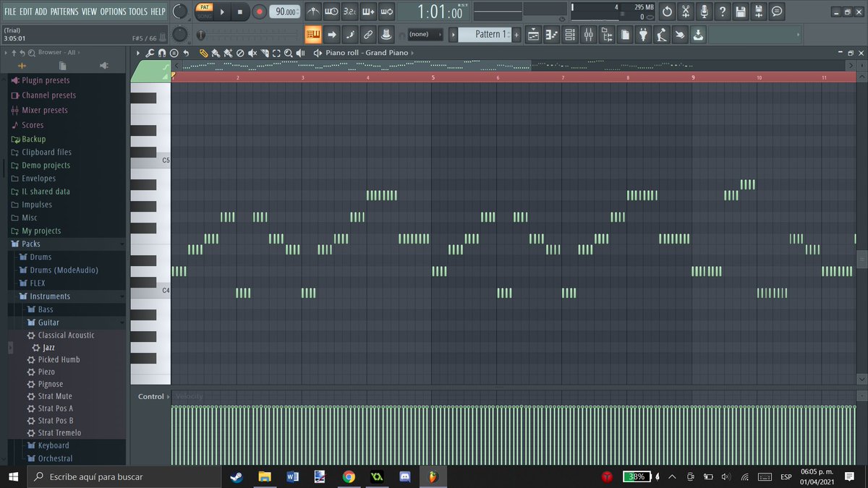Click the plugin picker plug icon
This screenshot has height=488, width=868.
(644, 34)
